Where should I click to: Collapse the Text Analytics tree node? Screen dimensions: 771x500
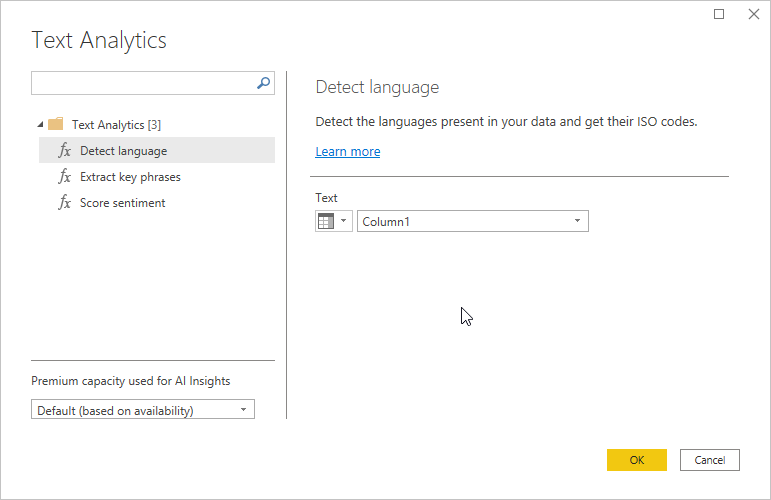40,124
